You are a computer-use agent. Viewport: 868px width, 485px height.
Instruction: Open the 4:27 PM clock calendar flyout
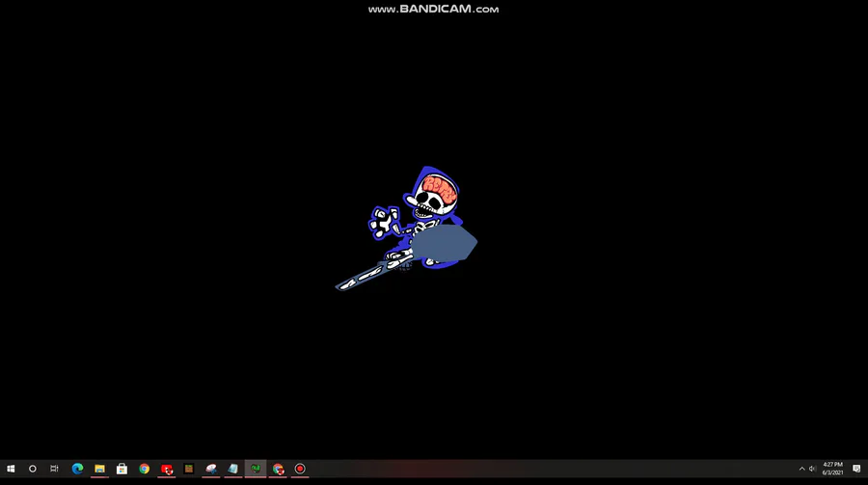(x=832, y=469)
